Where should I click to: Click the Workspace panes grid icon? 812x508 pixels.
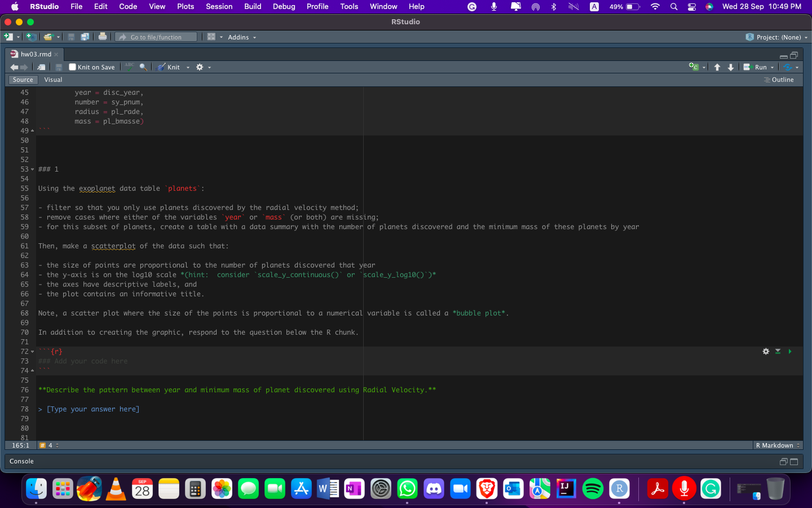(211, 37)
